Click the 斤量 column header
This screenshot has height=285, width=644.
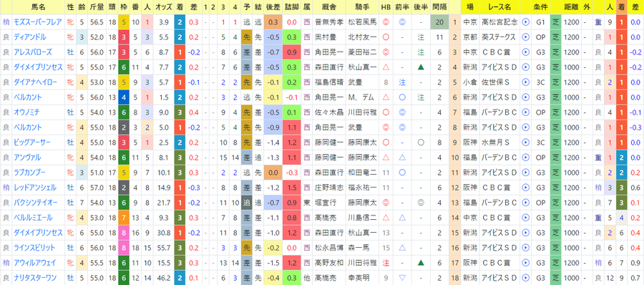(x=97, y=7)
